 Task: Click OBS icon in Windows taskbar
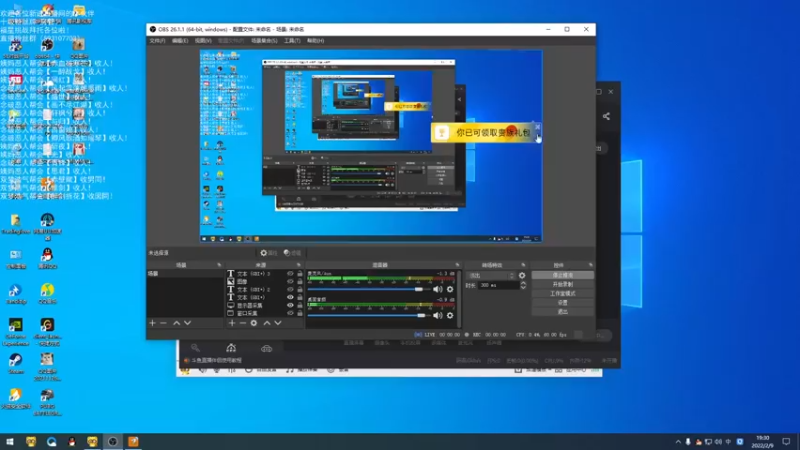coord(113,442)
